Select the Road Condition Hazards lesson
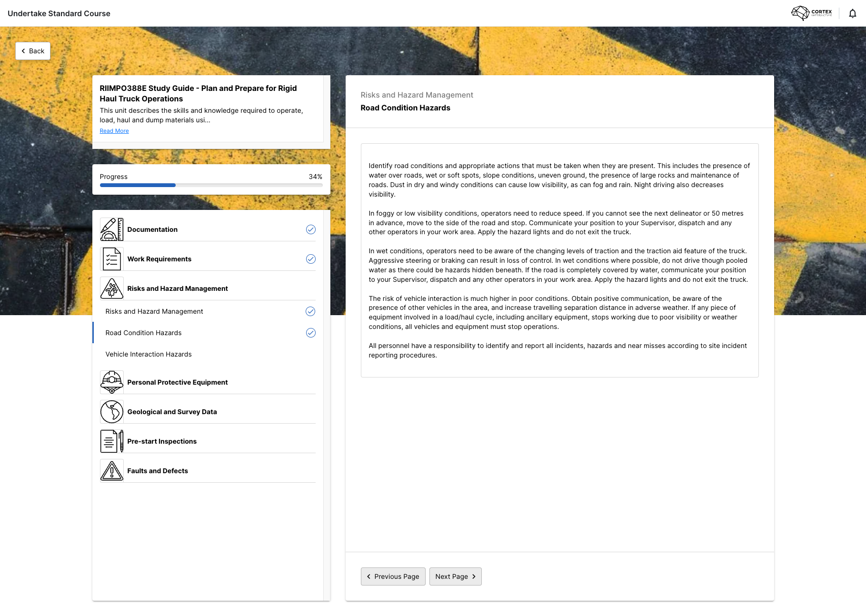This screenshot has height=616, width=866. 208,333
